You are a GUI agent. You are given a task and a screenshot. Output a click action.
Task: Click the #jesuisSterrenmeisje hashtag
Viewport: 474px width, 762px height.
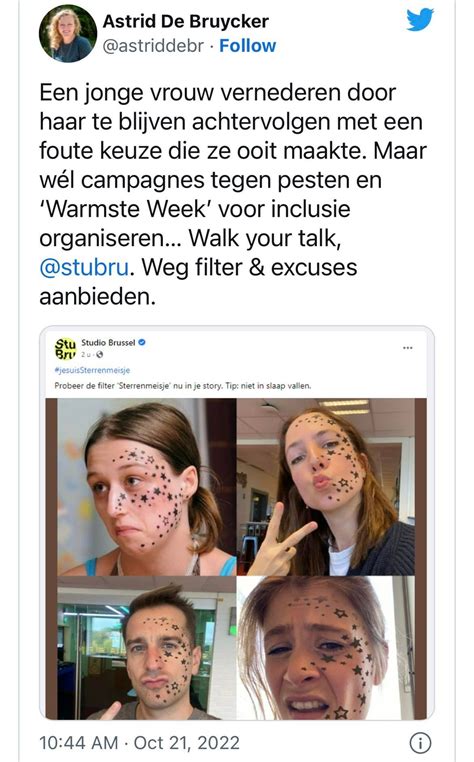pos(92,370)
